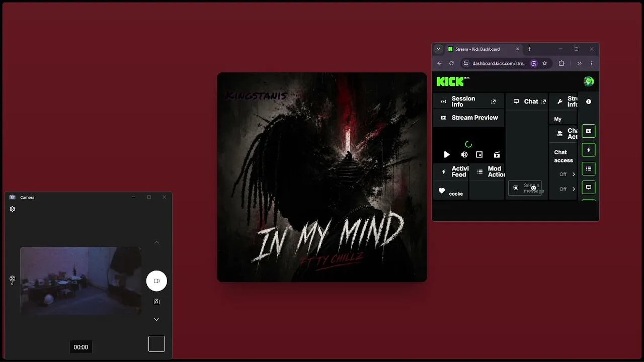Open the info icon in Kick sidebar
Screen dimensions: 644x362
589,102
